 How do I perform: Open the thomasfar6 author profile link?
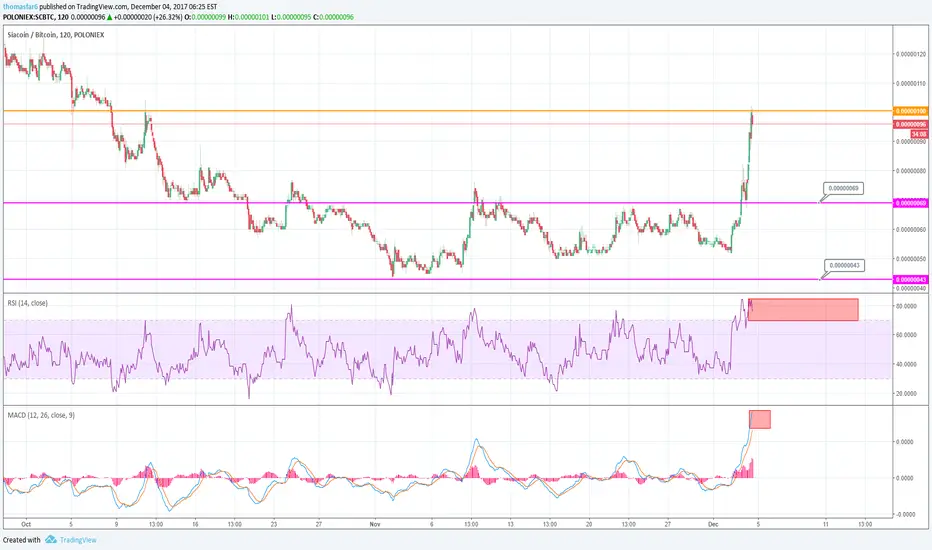20,7
